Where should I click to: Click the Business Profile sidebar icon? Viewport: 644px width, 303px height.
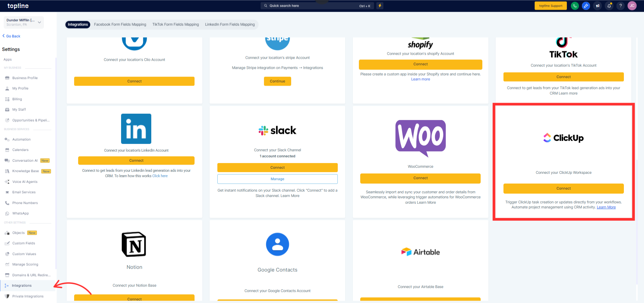(x=7, y=78)
